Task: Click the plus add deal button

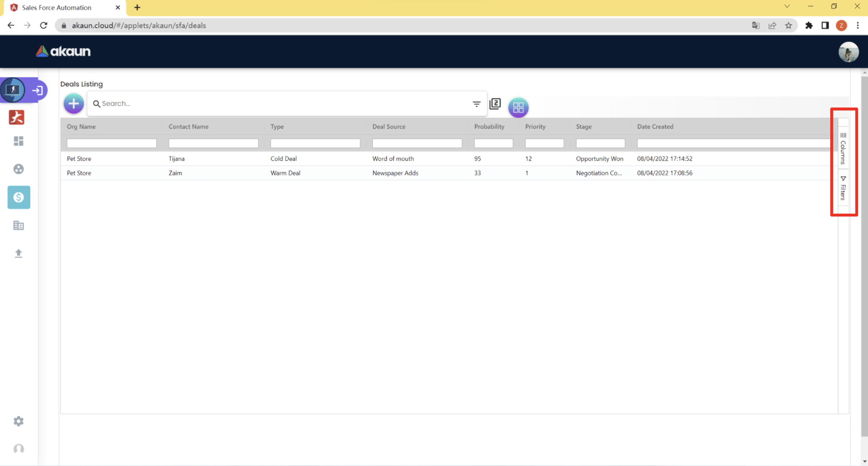Action: tap(74, 104)
